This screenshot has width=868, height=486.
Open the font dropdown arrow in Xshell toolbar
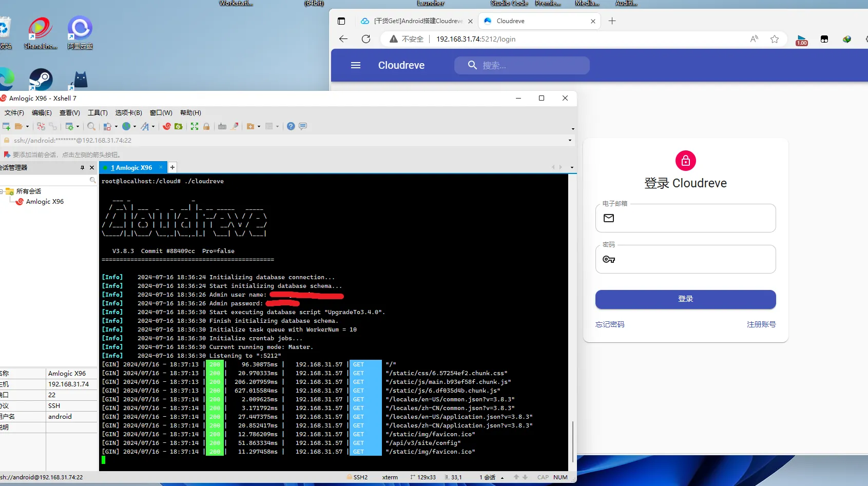pyautogui.click(x=153, y=127)
